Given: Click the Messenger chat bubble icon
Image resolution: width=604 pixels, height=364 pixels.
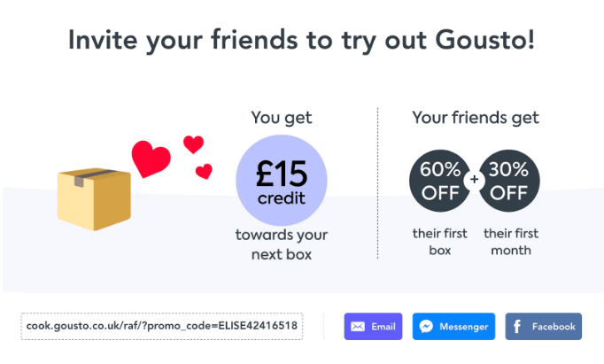Looking at the screenshot, I should click(426, 327).
